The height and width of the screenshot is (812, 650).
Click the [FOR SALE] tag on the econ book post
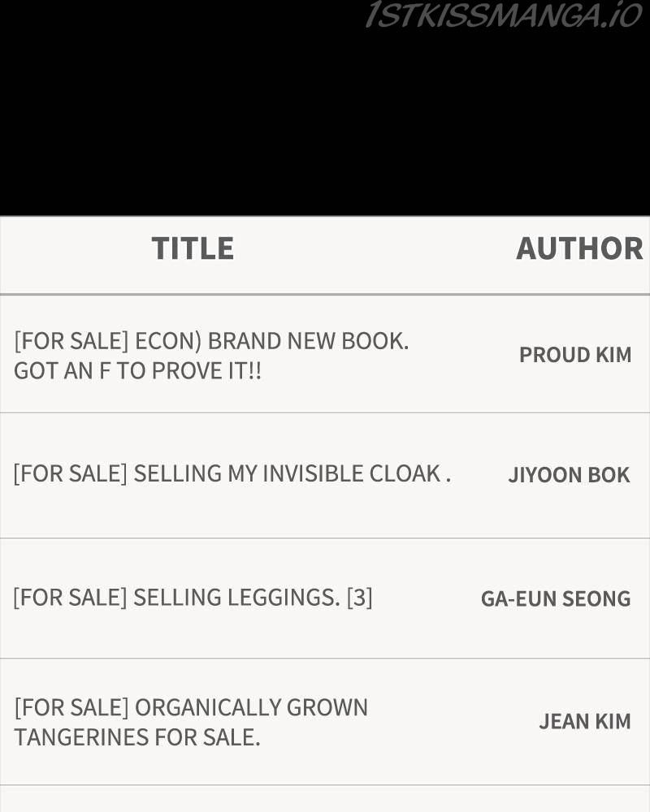[71, 341]
